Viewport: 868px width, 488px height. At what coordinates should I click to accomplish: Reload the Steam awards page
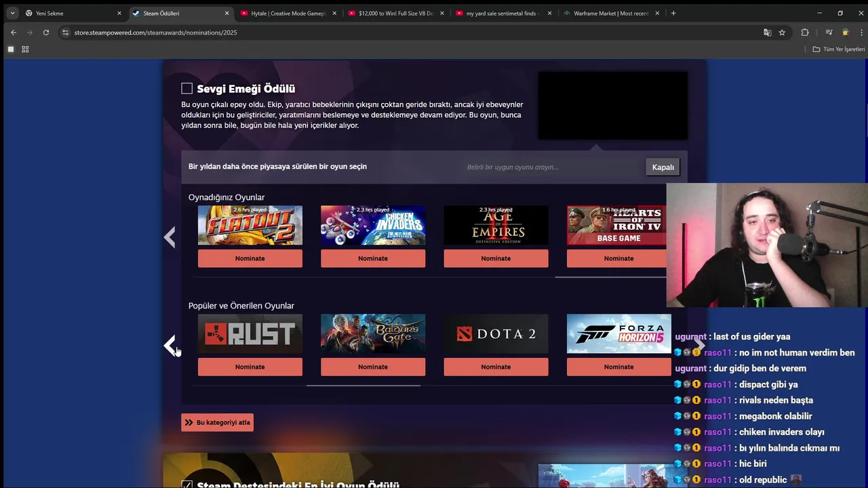tap(46, 32)
